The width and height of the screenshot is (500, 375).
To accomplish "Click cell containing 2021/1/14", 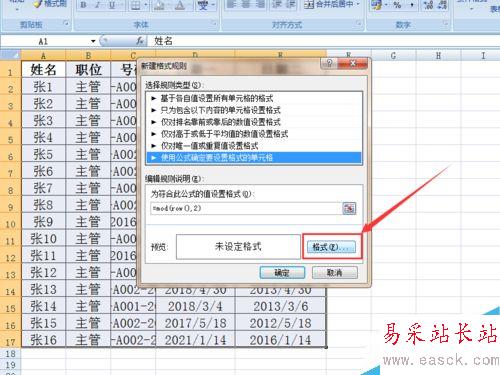I will (195, 340).
